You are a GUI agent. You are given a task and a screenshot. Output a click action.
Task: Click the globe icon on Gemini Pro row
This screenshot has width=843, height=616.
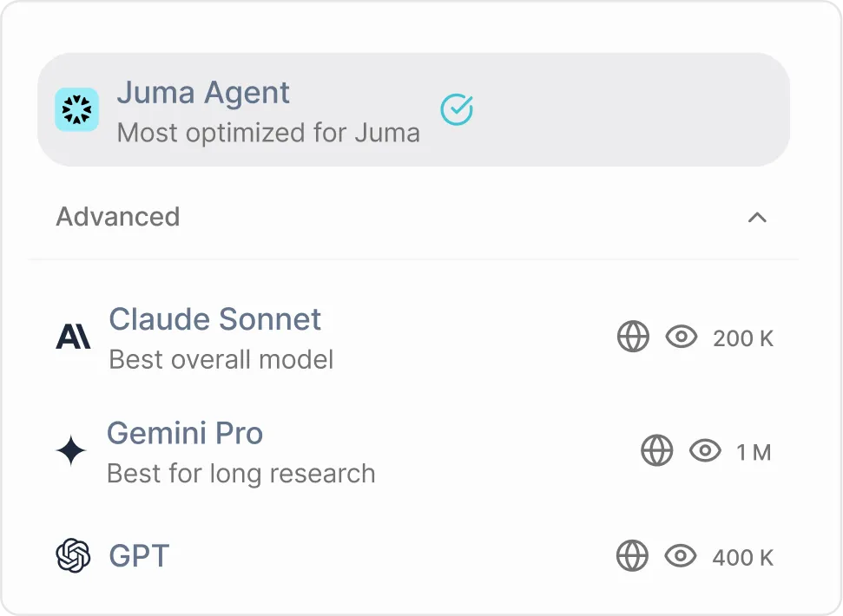(657, 450)
